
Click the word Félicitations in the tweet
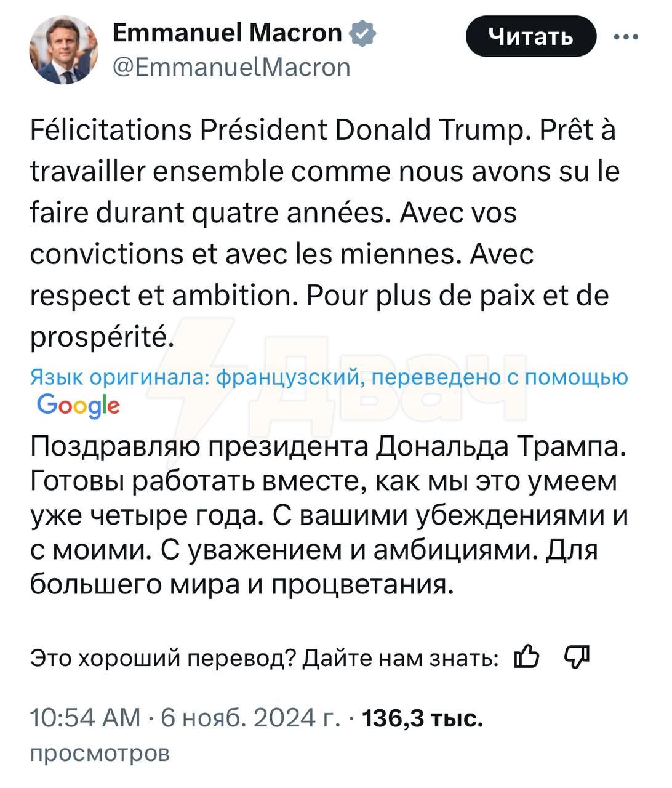click(111, 131)
